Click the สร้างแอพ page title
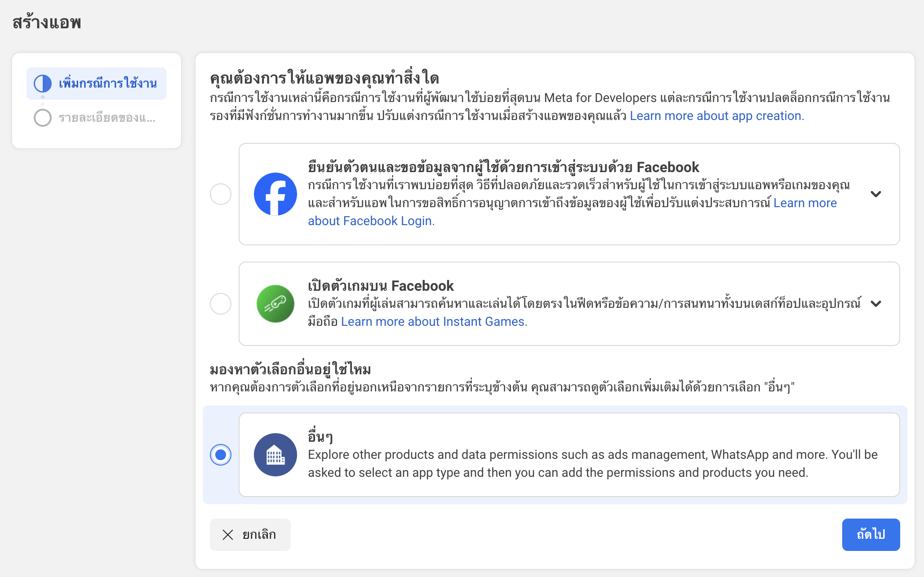924x577 pixels. (47, 22)
